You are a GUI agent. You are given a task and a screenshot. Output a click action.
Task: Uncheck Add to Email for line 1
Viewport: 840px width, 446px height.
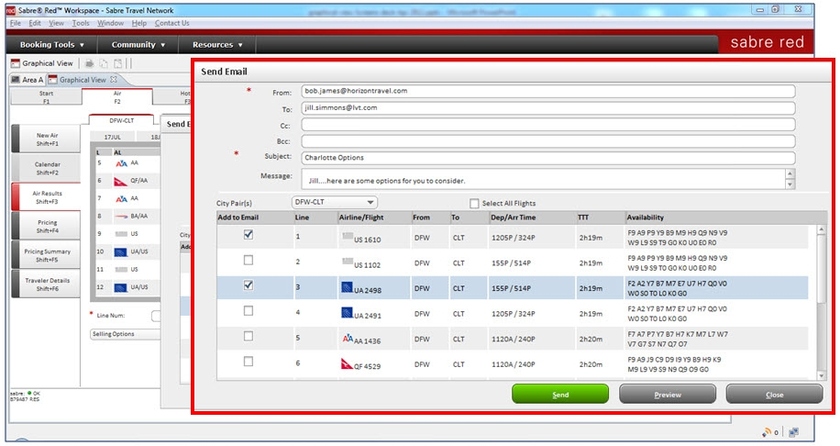(x=248, y=235)
